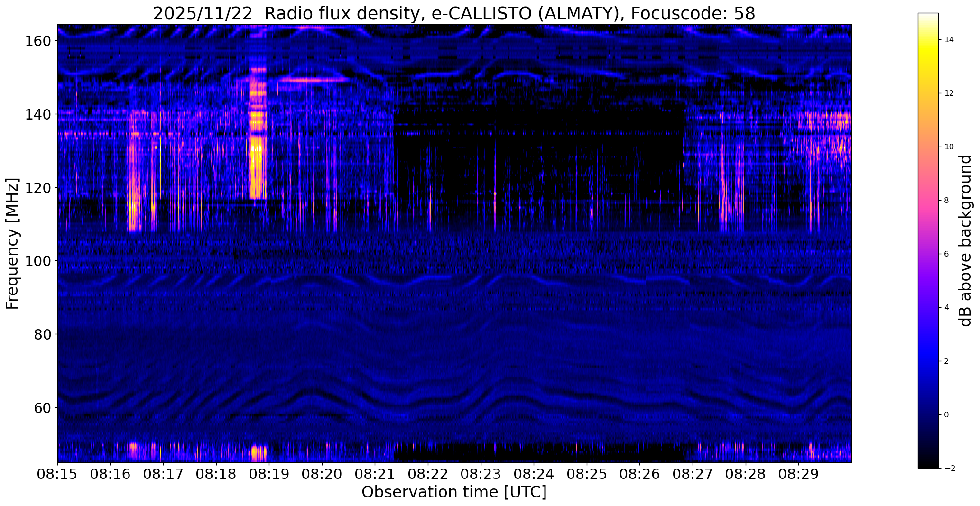Click the colorbar tick label 2
The image size is (980, 506).
(x=946, y=361)
